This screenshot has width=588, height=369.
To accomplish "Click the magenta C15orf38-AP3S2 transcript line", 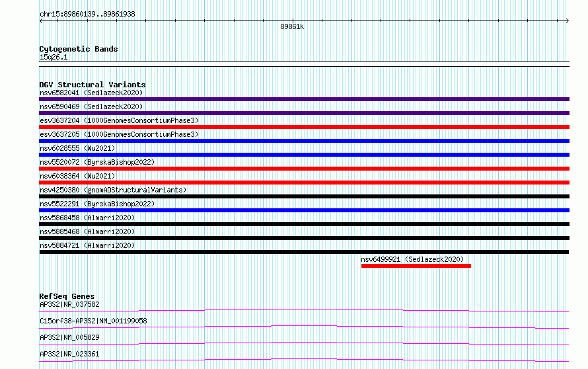I will coord(304,327).
